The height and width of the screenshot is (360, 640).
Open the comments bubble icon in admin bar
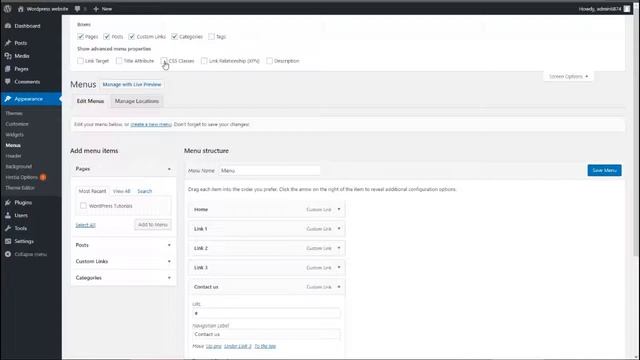pyautogui.click(x=77, y=9)
